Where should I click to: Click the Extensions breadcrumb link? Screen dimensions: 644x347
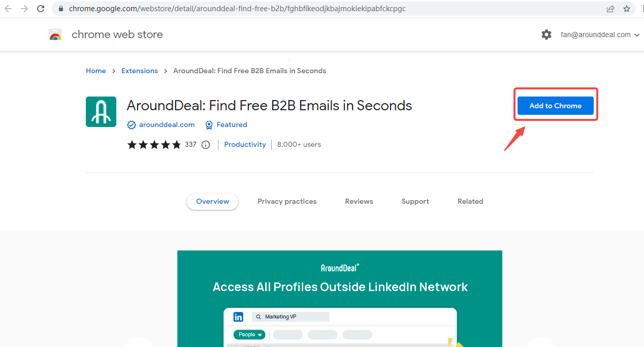click(140, 71)
